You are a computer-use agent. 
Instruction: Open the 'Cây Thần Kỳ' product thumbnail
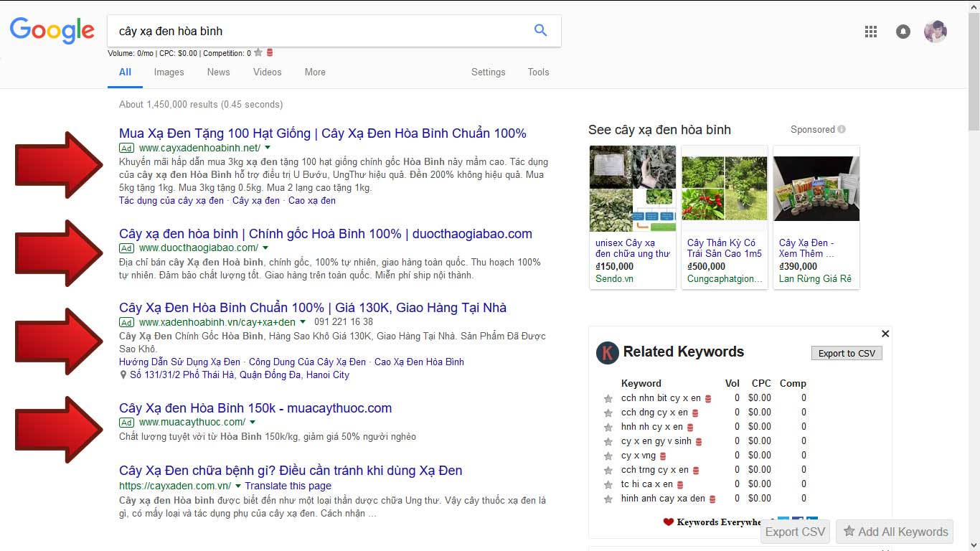725,189
